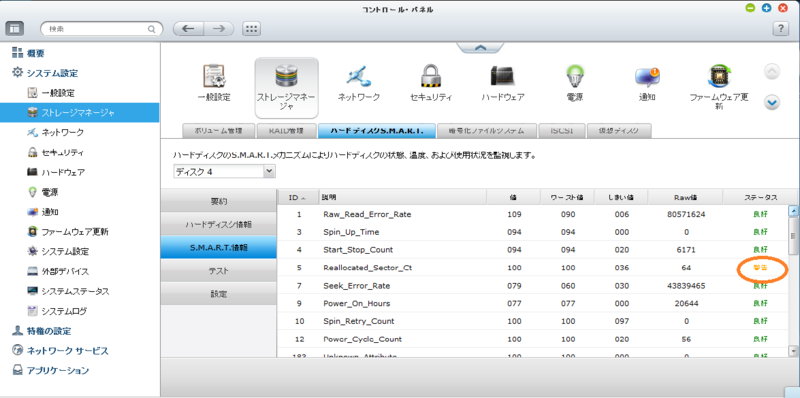
Task: Switch to the ハードディスクS.M.A.R.T. tab
Action: coord(377,131)
